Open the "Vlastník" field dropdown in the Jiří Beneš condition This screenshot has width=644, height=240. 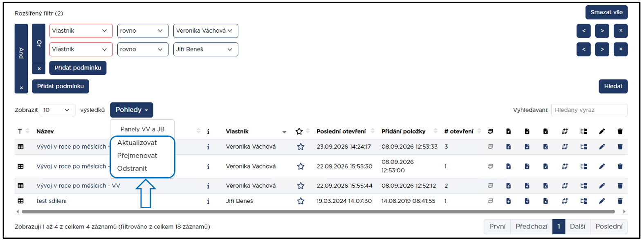pyautogui.click(x=81, y=49)
